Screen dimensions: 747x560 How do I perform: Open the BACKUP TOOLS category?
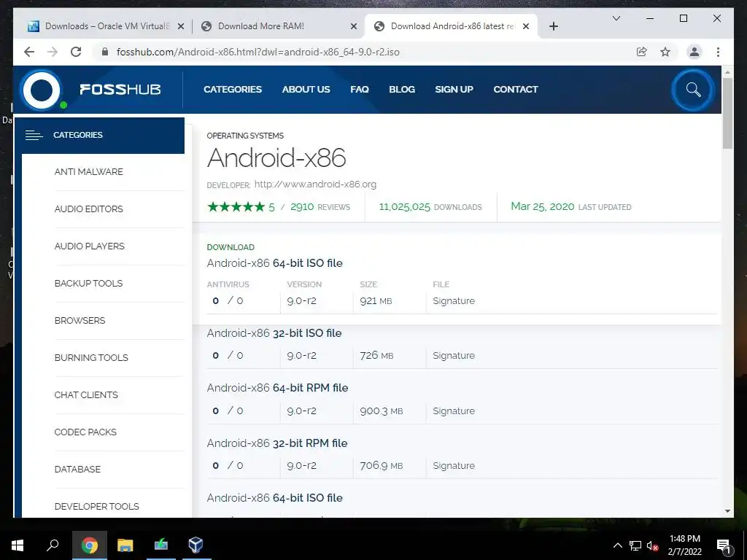click(x=88, y=284)
